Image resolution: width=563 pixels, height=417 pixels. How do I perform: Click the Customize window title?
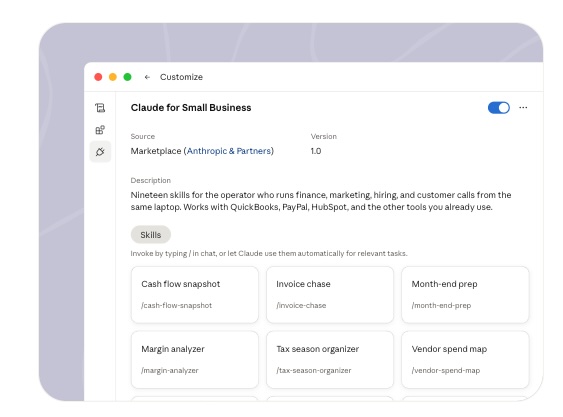point(181,77)
